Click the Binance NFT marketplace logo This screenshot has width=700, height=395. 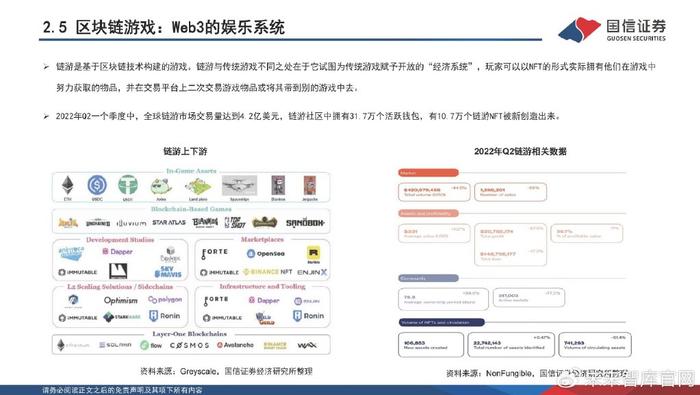pos(267,271)
